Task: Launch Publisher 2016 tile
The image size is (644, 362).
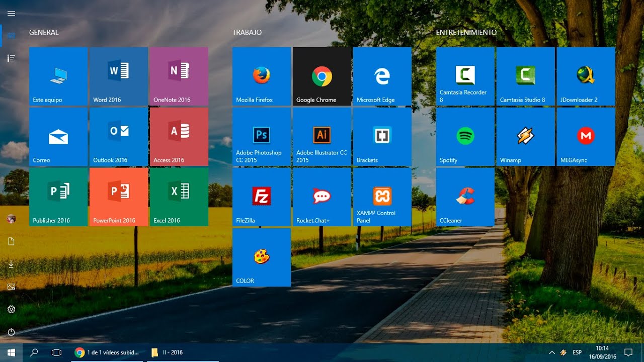Action: (x=58, y=197)
